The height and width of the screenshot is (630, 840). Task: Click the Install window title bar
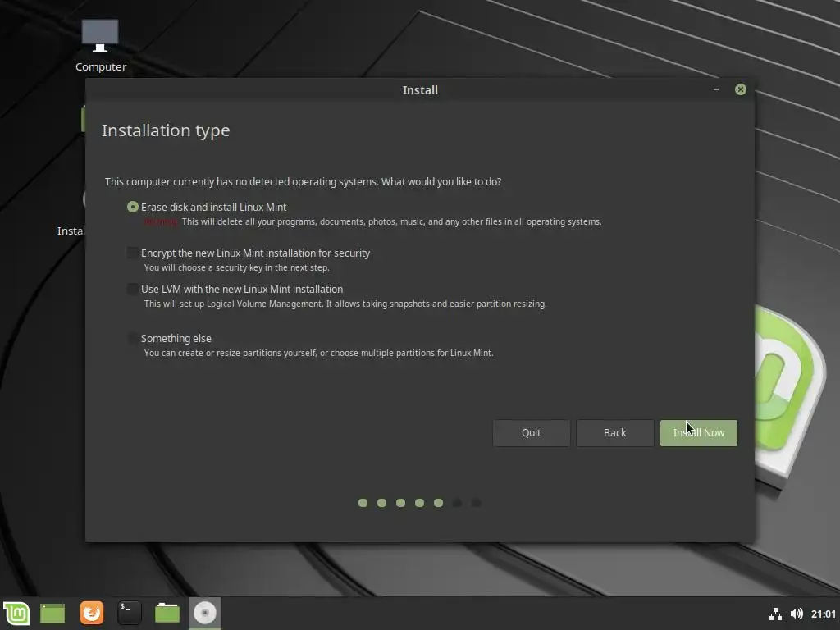(420, 89)
